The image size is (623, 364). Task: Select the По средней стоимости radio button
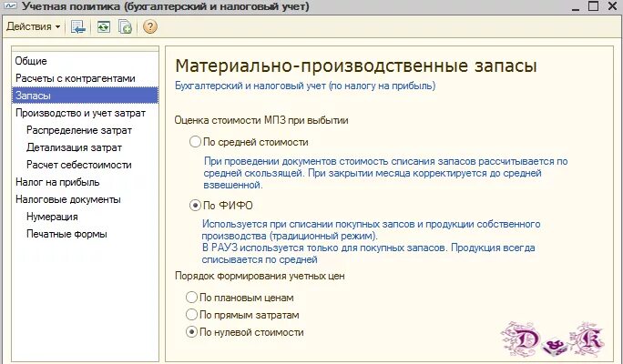coord(195,142)
